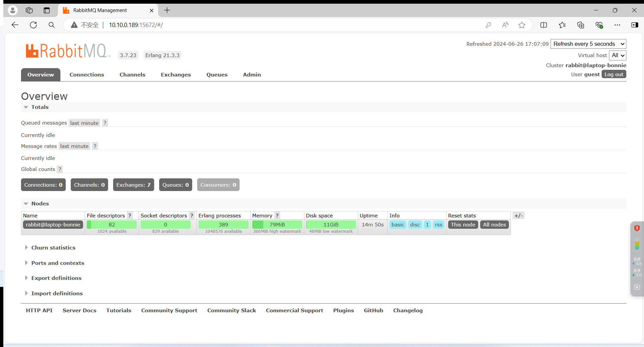
Task: Click the browser address bar URL
Action: [136, 25]
